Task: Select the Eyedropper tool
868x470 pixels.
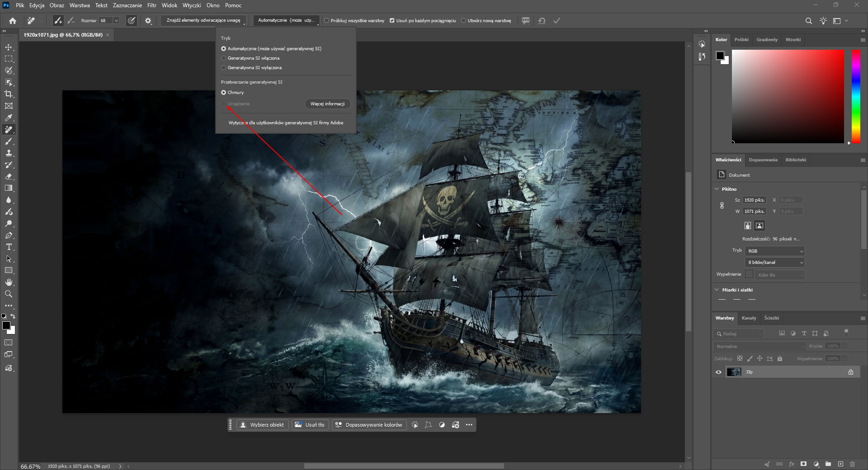Action: (x=9, y=117)
